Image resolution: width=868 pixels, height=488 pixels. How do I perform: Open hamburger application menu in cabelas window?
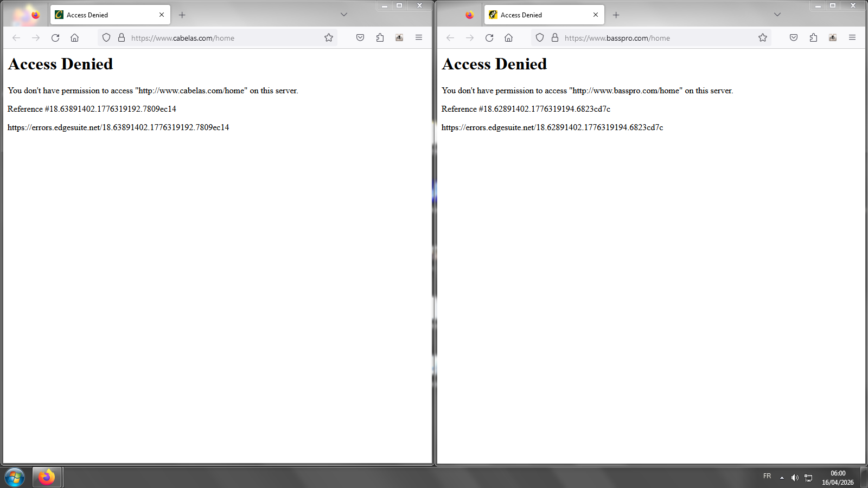click(x=419, y=38)
